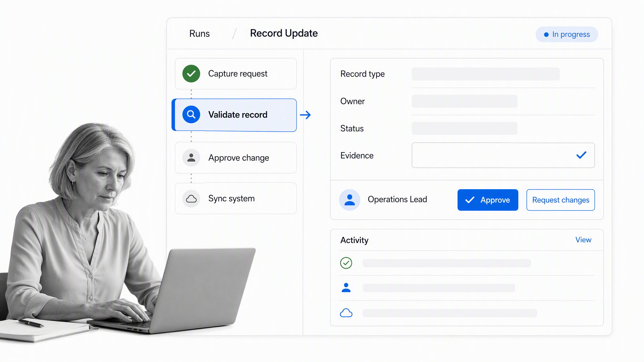This screenshot has height=362, width=644.
Task: Click the Request changes button
Action: point(561,200)
